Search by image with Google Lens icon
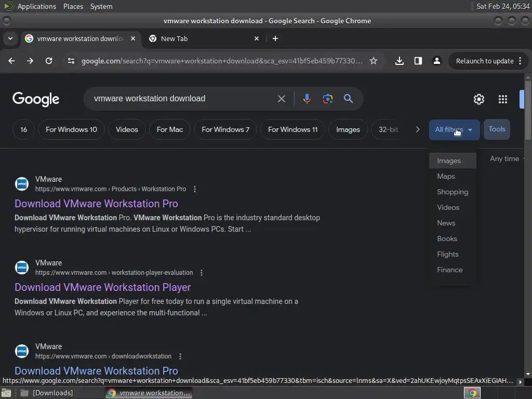The image size is (532, 399). click(328, 99)
